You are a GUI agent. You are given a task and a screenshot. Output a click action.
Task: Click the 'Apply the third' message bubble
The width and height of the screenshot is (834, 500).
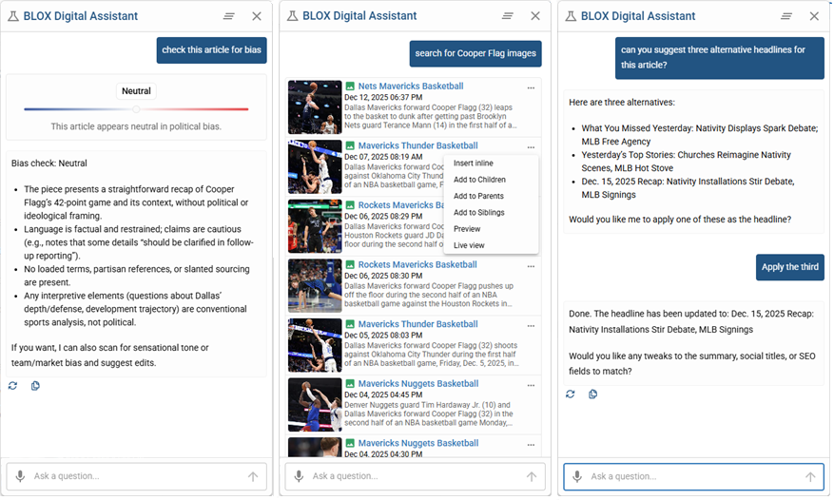pyautogui.click(x=790, y=267)
